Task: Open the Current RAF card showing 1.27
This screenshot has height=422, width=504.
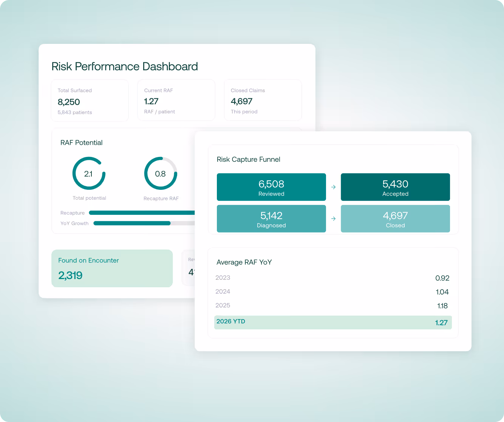Action: [x=176, y=100]
